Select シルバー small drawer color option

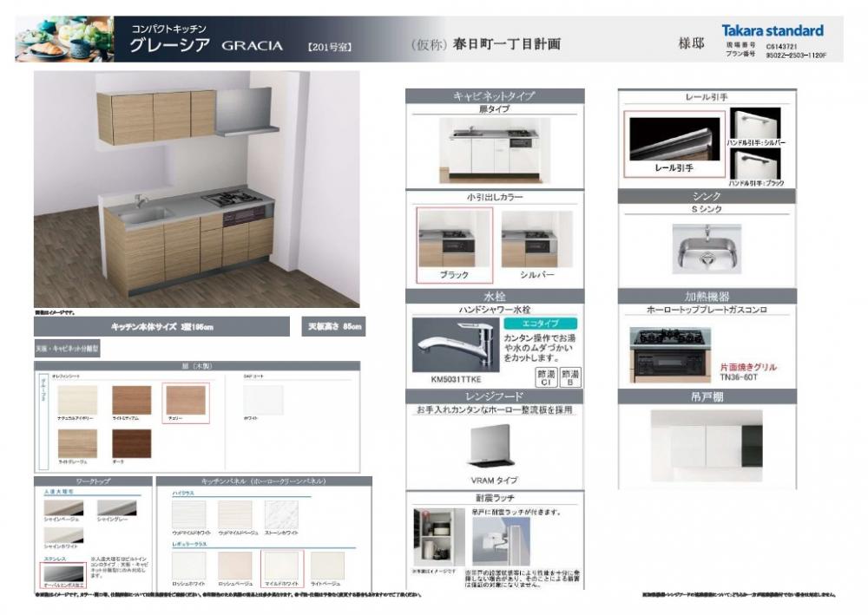tap(536, 245)
